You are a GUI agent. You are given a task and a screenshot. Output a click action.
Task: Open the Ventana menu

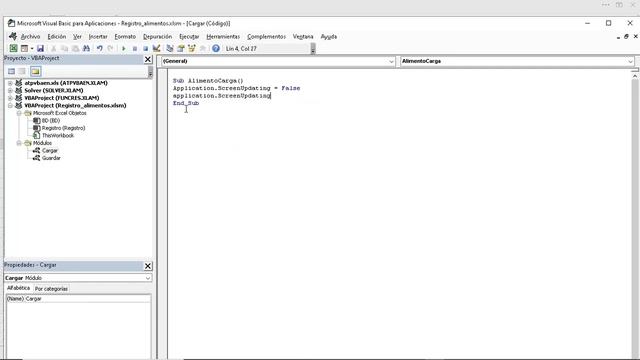click(303, 37)
